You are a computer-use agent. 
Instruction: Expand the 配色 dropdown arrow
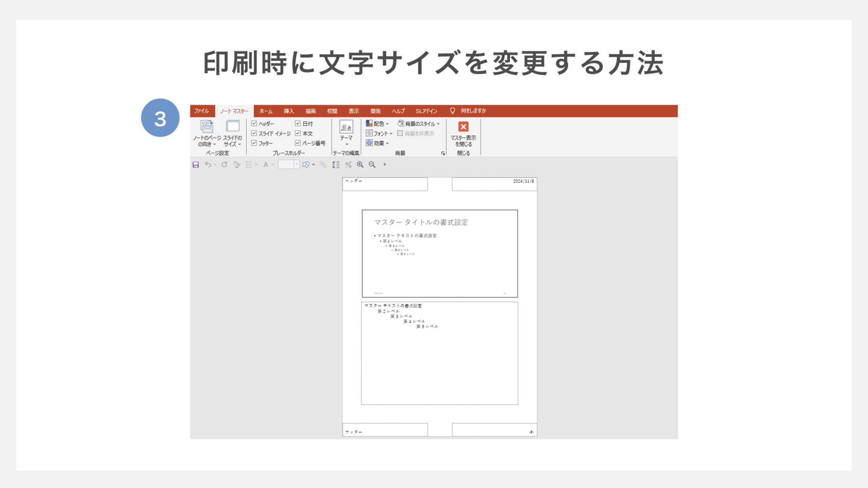[x=387, y=124]
